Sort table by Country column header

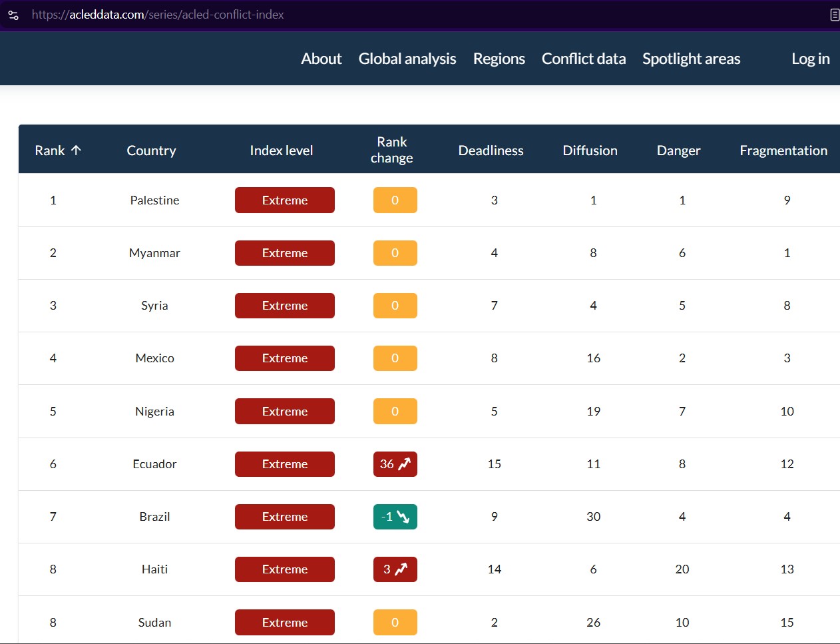point(152,151)
